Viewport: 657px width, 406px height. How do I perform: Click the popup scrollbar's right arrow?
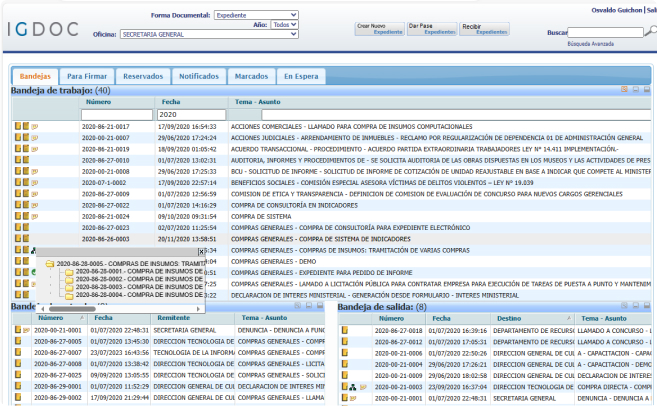pos(198,309)
